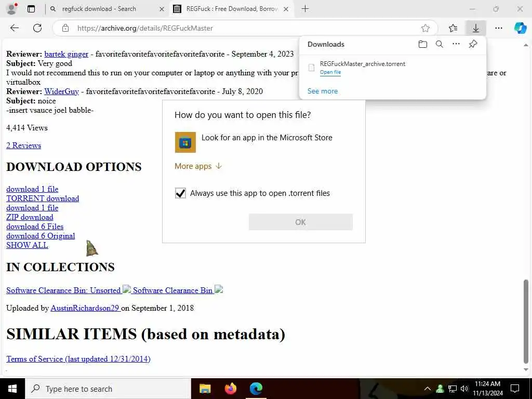The width and height of the screenshot is (532, 399).
Task: Search downloads with magnifier icon
Action: pos(440,44)
